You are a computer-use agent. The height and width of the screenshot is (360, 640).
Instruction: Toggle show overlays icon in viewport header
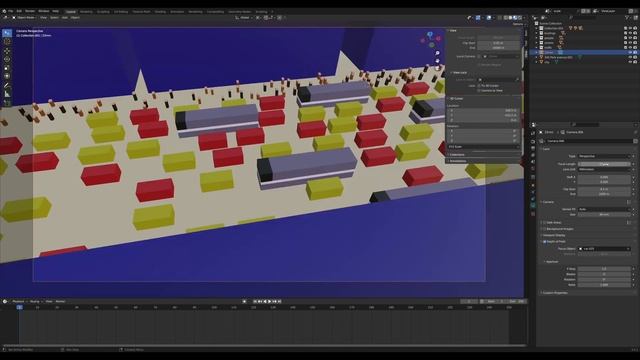coord(489,18)
